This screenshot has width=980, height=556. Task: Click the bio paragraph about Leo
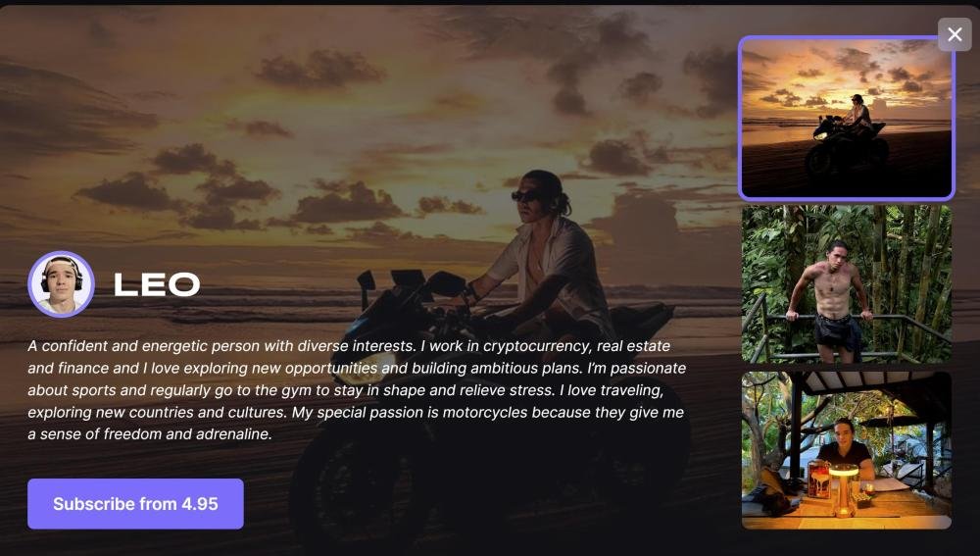click(x=357, y=389)
